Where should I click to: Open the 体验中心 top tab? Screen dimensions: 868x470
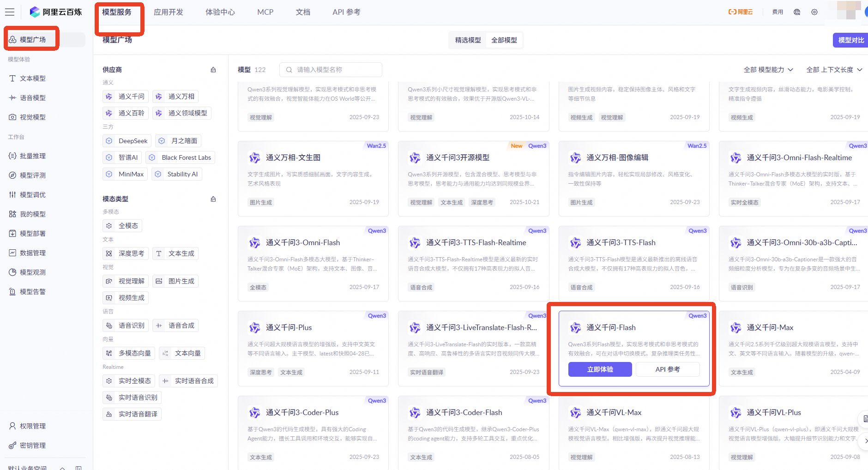[x=220, y=12]
